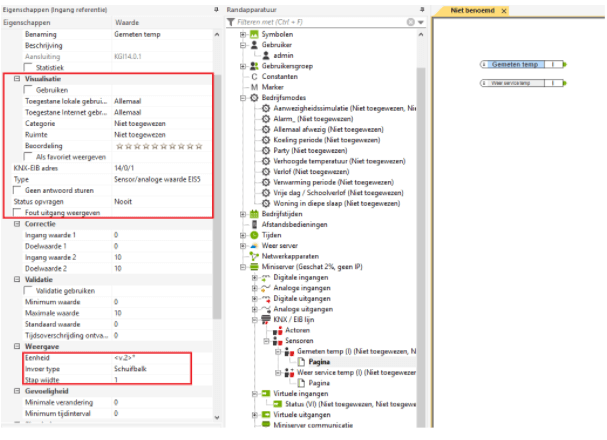Toggle Als favoriet weergeven checkbox

(28, 157)
